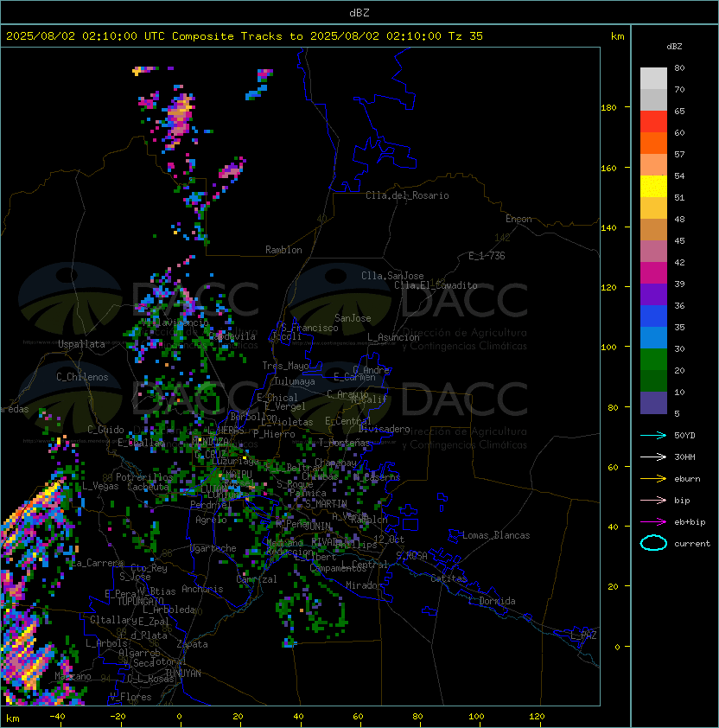719x728 pixels.
Task: Click the 'Tres_Mayo' place label
Action: click(285, 366)
